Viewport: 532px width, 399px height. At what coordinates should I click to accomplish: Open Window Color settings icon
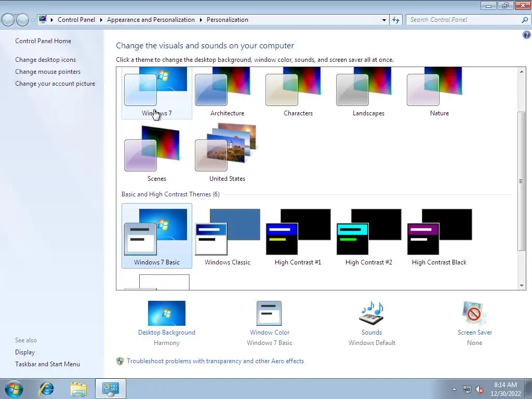(x=269, y=313)
